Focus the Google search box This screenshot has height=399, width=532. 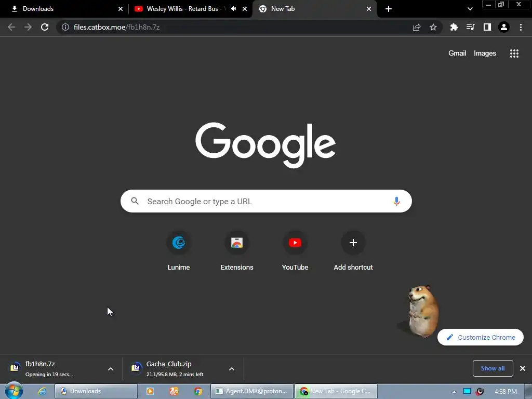[x=266, y=201]
